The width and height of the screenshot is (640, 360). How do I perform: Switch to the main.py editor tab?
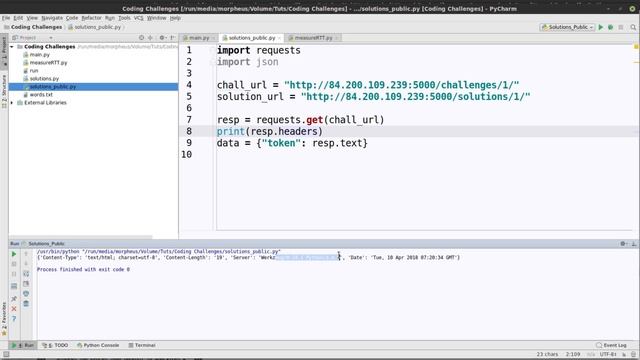coord(199,38)
